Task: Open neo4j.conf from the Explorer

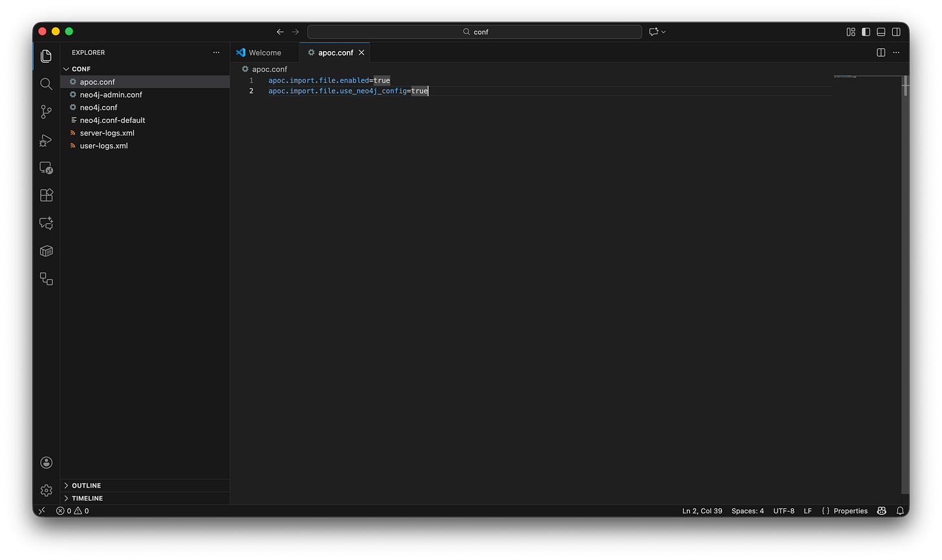Action: coord(98,107)
